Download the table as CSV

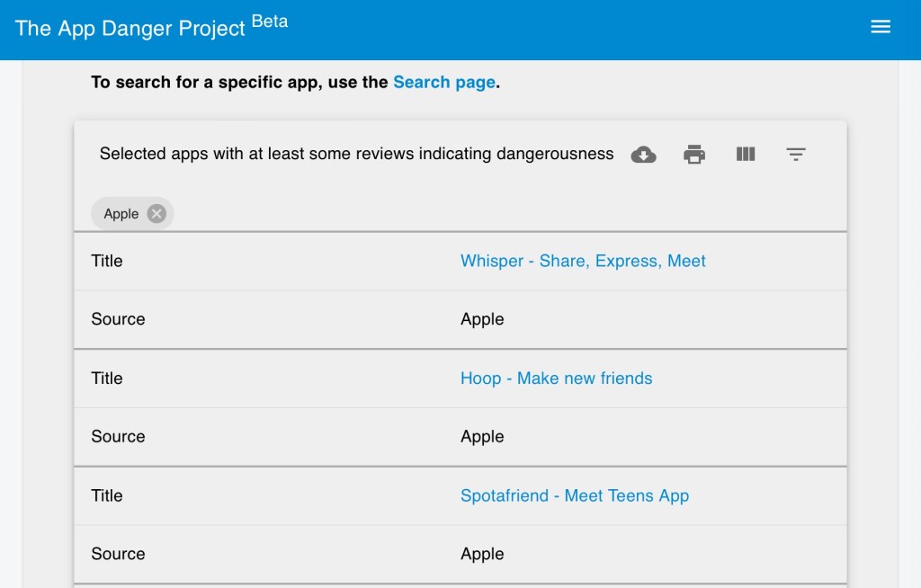(643, 155)
